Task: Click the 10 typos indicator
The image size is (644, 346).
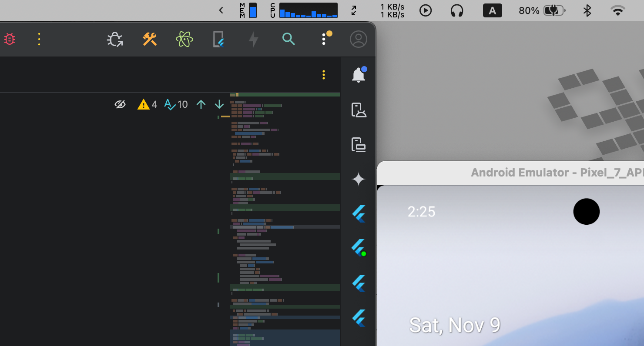Action: pos(176,104)
